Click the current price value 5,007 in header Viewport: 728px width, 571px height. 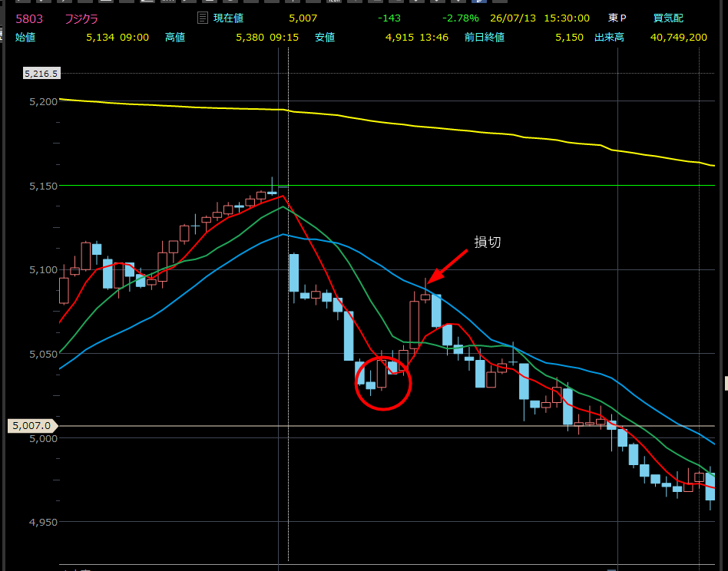point(303,18)
